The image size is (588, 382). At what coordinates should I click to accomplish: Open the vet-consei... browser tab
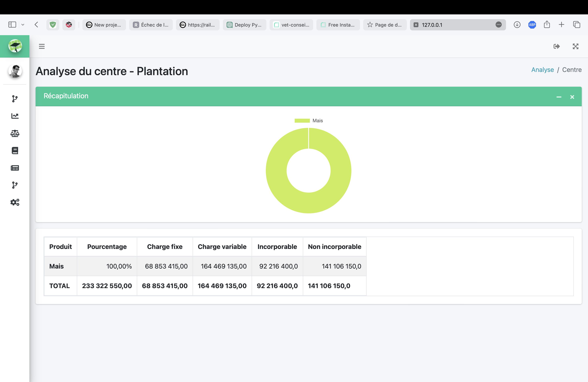pos(291,25)
